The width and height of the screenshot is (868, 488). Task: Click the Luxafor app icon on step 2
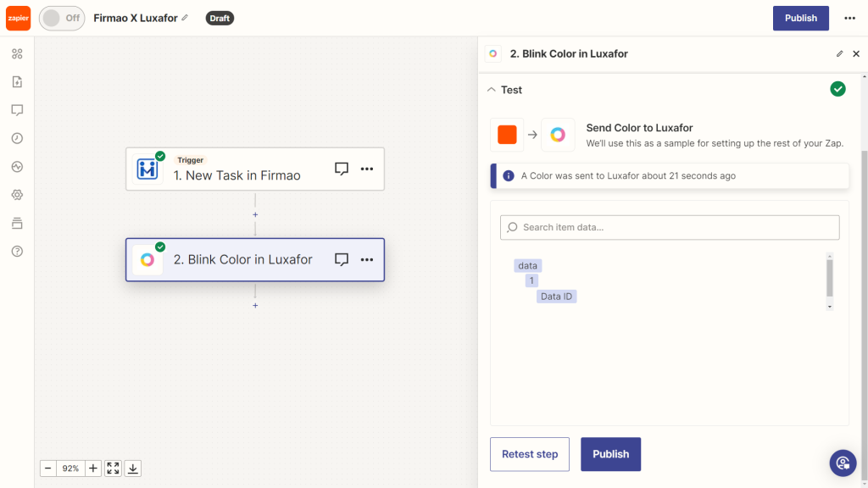click(x=147, y=259)
